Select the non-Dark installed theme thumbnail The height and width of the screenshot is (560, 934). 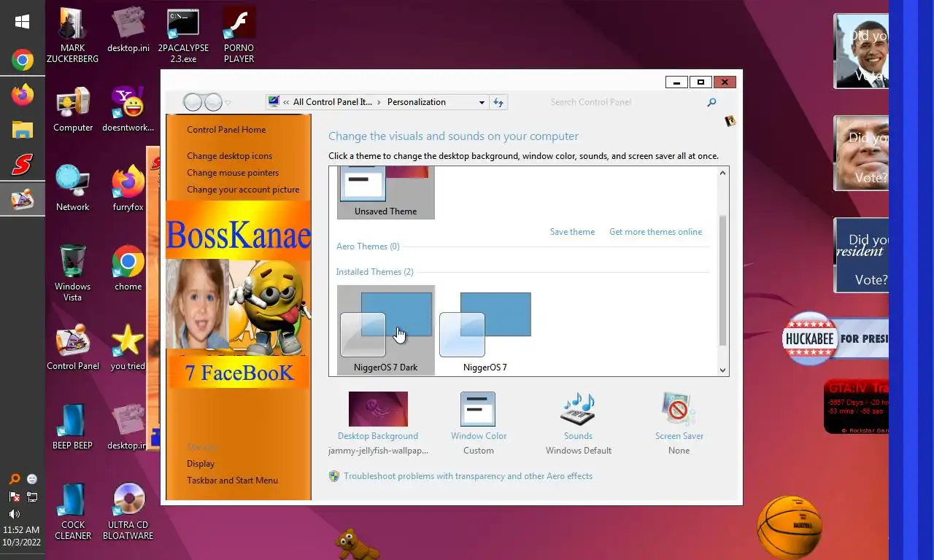(x=485, y=330)
